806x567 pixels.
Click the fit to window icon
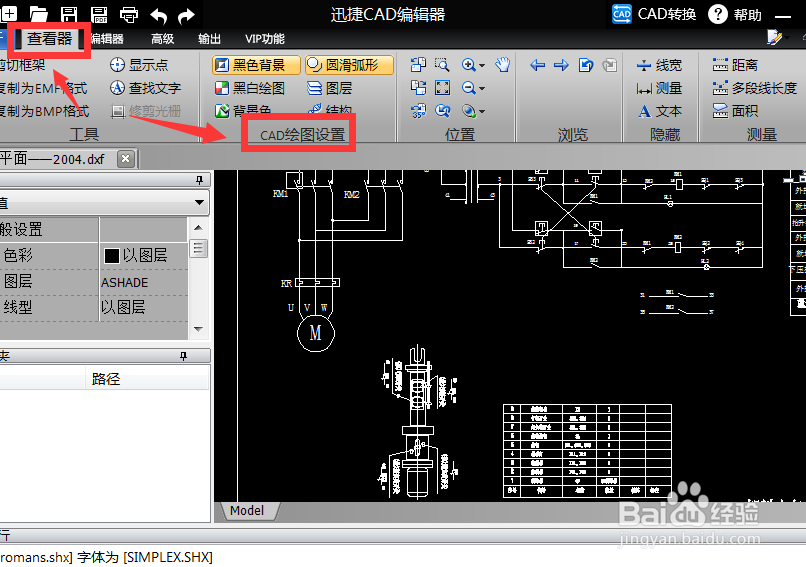click(x=443, y=88)
